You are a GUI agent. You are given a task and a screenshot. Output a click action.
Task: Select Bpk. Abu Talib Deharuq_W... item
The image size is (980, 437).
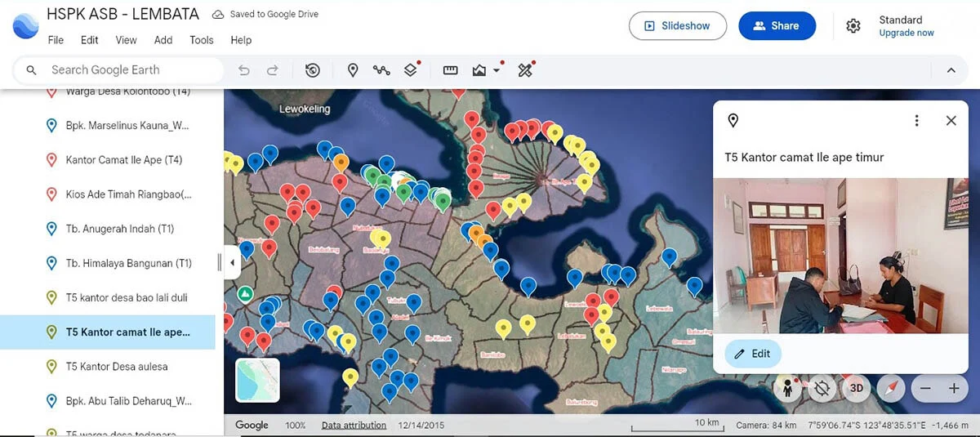(x=108, y=401)
